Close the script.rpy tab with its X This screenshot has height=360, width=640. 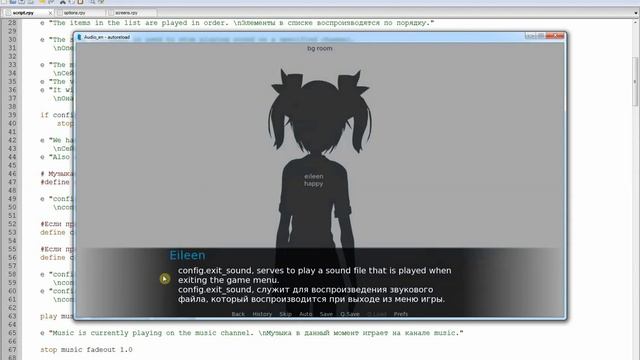click(x=50, y=13)
